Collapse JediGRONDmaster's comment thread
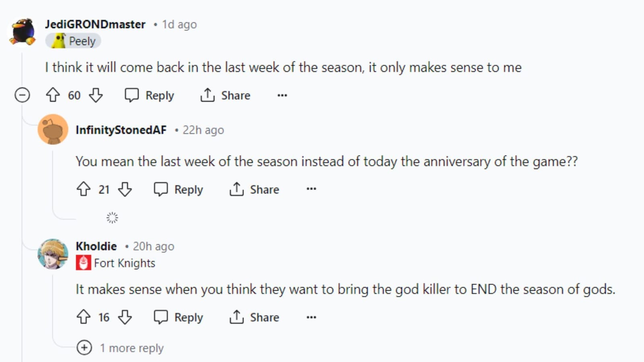The width and height of the screenshot is (644, 362). click(x=23, y=95)
